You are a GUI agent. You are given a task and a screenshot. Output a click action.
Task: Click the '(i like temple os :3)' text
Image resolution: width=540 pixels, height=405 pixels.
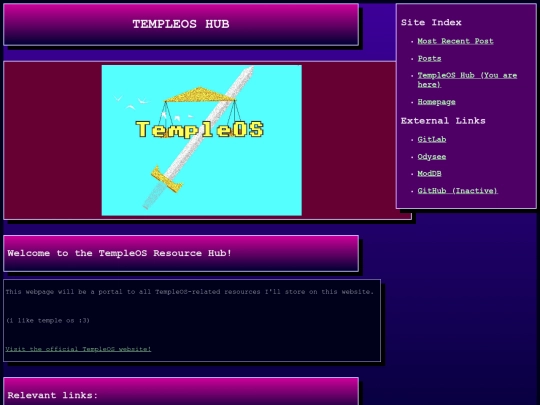click(48, 320)
